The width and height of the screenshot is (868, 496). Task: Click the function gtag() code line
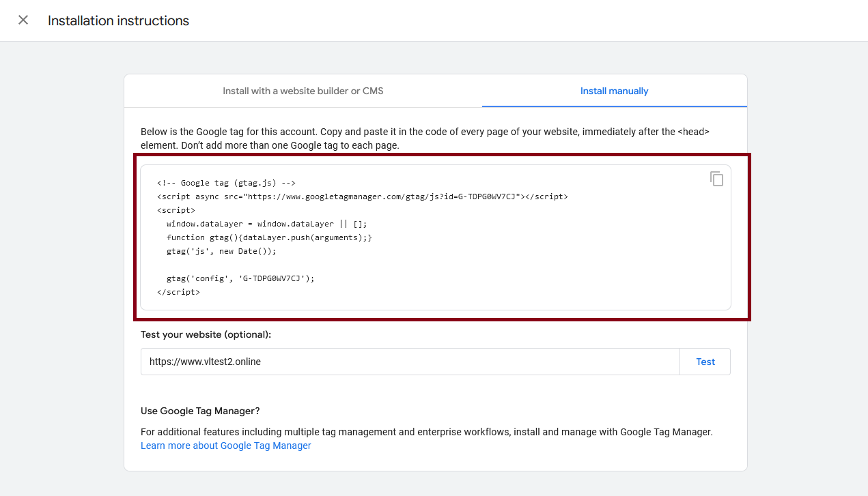pos(268,237)
